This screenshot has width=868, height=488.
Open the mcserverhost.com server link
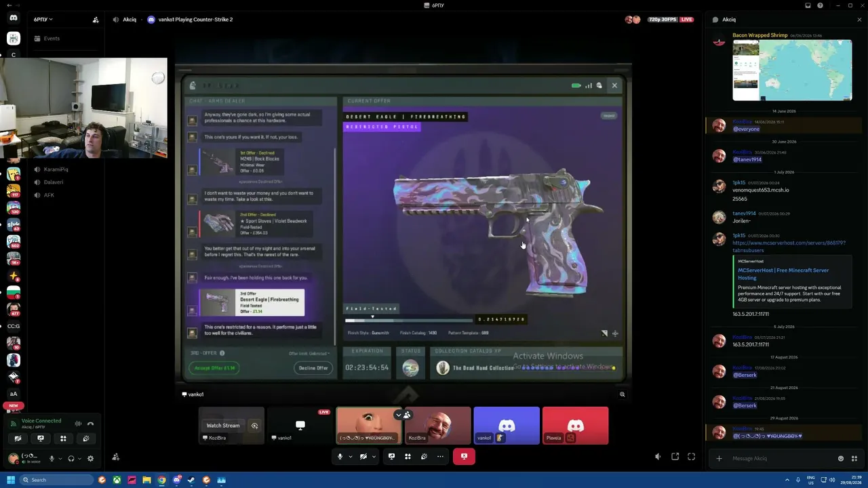[x=789, y=246]
